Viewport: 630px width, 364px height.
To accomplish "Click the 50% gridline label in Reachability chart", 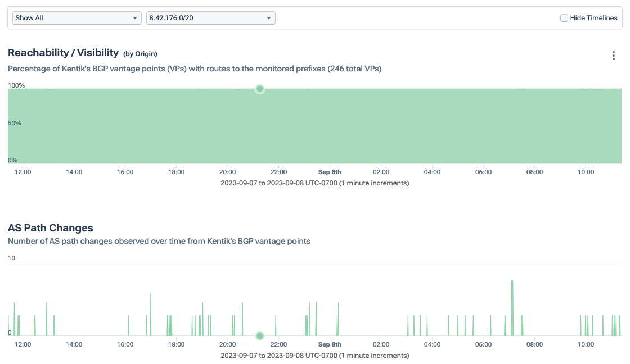I will tap(15, 123).
